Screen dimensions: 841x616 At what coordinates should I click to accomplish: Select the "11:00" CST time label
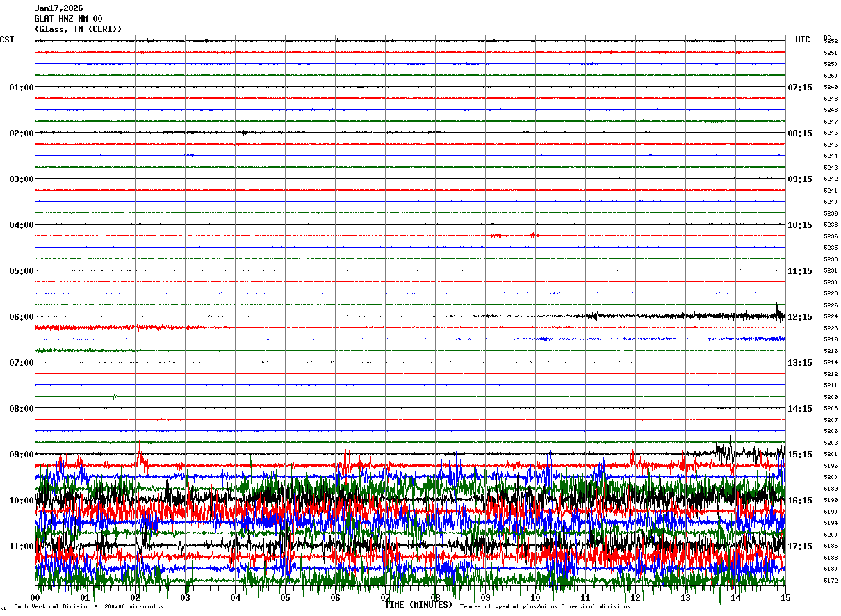22,546
